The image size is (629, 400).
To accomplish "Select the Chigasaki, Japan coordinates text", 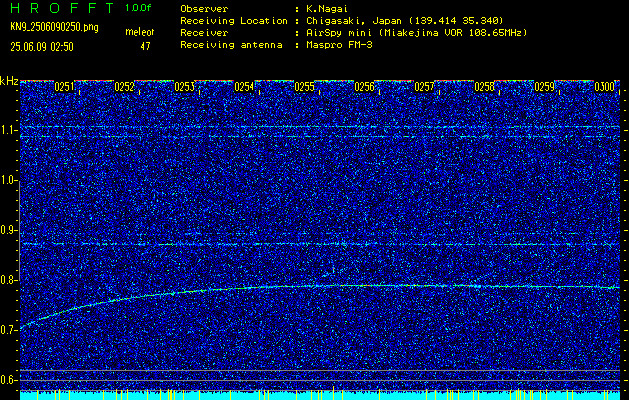I will (x=405, y=20).
